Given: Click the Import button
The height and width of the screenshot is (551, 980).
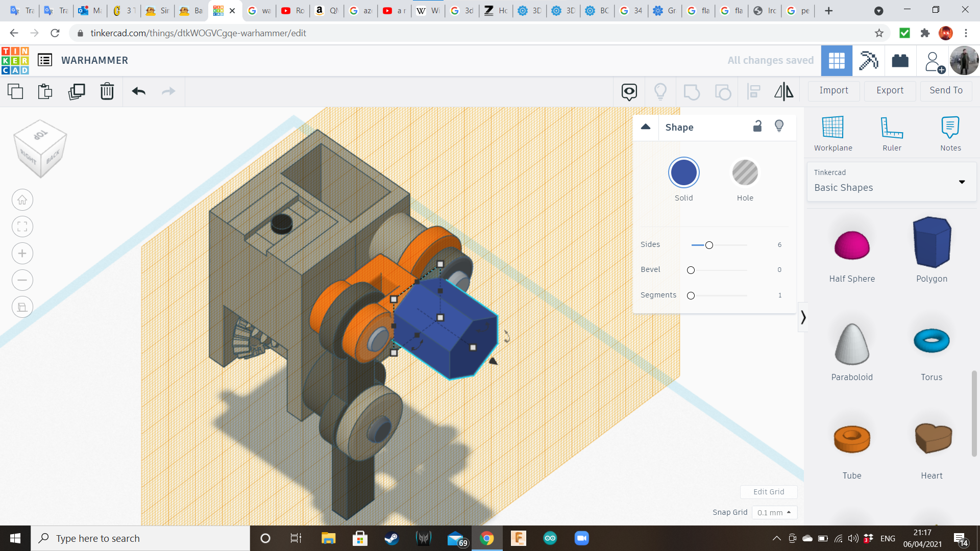Looking at the screenshot, I should 834,90.
